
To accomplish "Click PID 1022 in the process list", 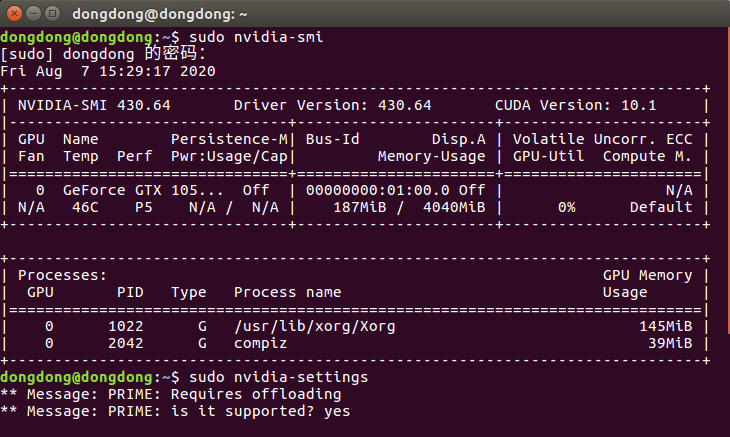I will pos(133,326).
